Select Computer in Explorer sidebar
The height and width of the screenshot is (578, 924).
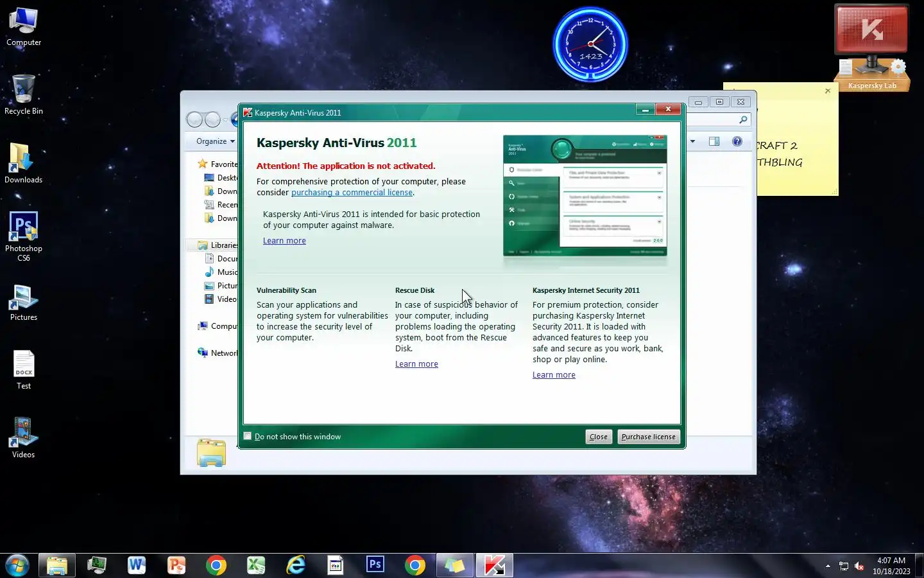(x=218, y=326)
